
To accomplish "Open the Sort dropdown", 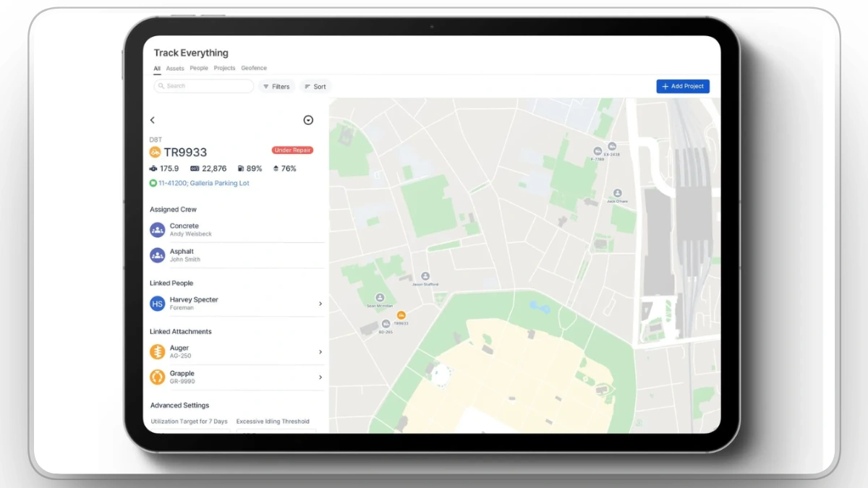I will point(315,86).
